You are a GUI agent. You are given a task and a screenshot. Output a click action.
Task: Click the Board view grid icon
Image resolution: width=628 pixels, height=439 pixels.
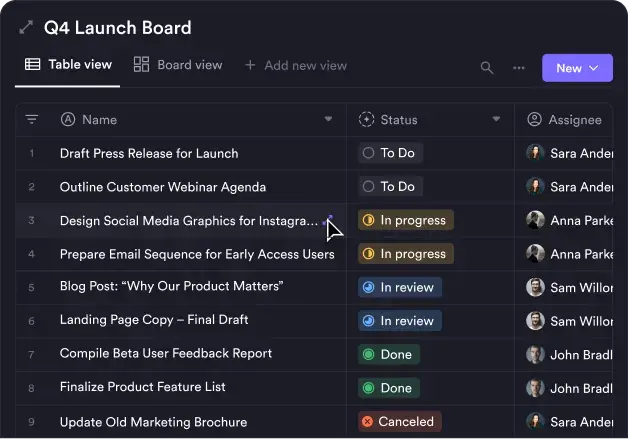(141, 65)
